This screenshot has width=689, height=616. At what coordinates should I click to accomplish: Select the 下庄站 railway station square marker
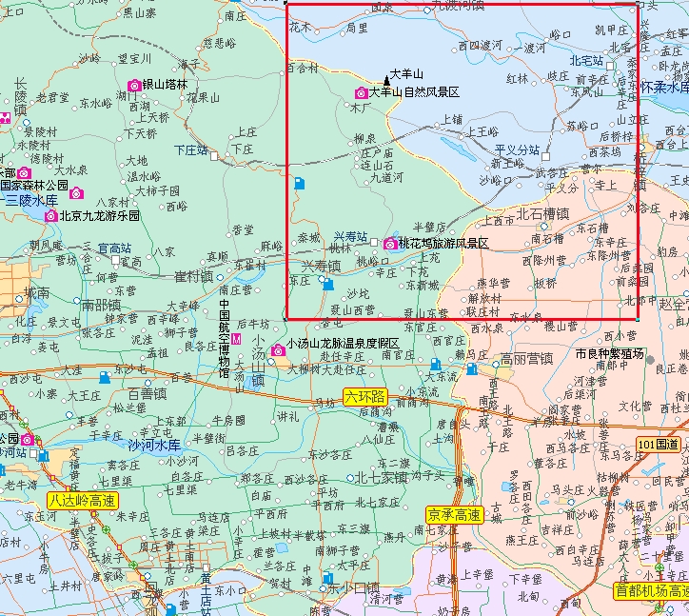tap(214, 154)
